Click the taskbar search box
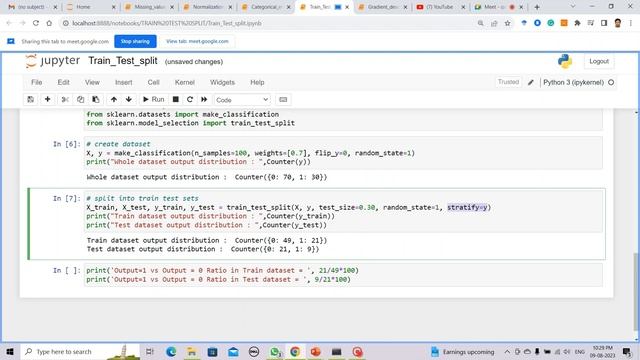 80,351
